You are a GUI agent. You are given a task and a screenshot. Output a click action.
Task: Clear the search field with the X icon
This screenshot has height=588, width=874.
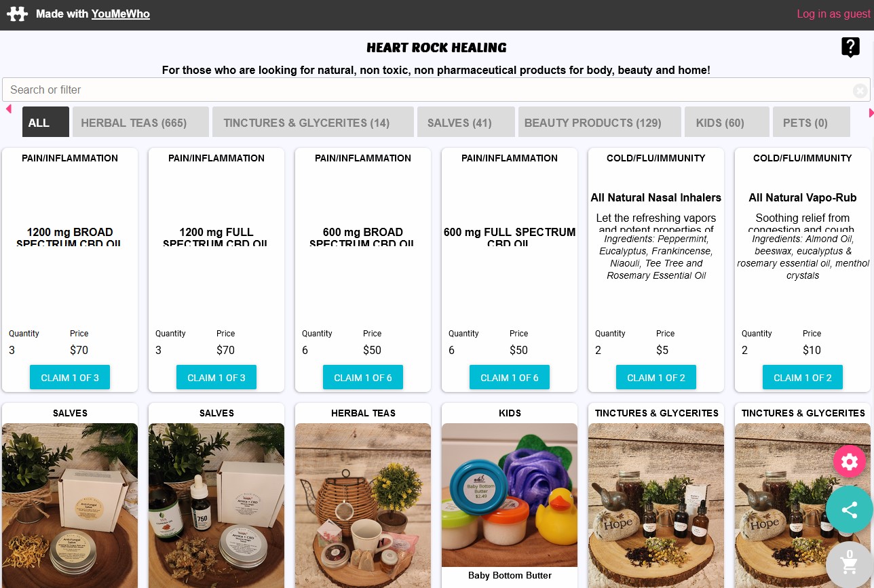tap(860, 90)
